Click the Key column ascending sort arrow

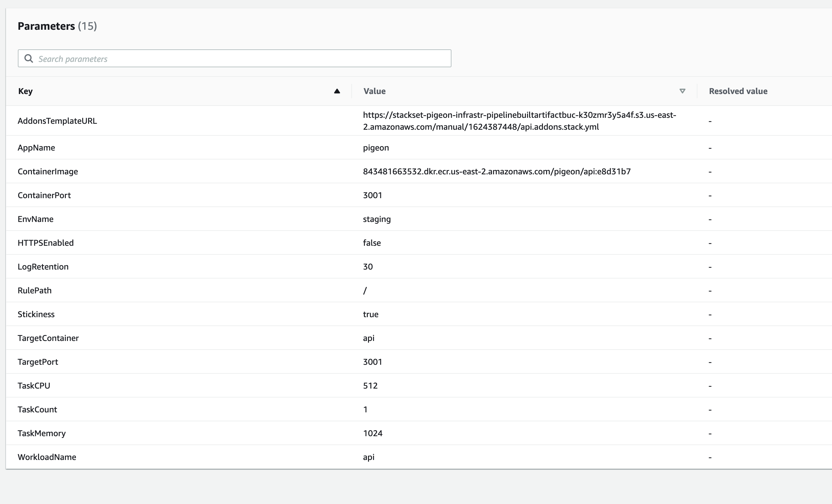pyautogui.click(x=337, y=91)
